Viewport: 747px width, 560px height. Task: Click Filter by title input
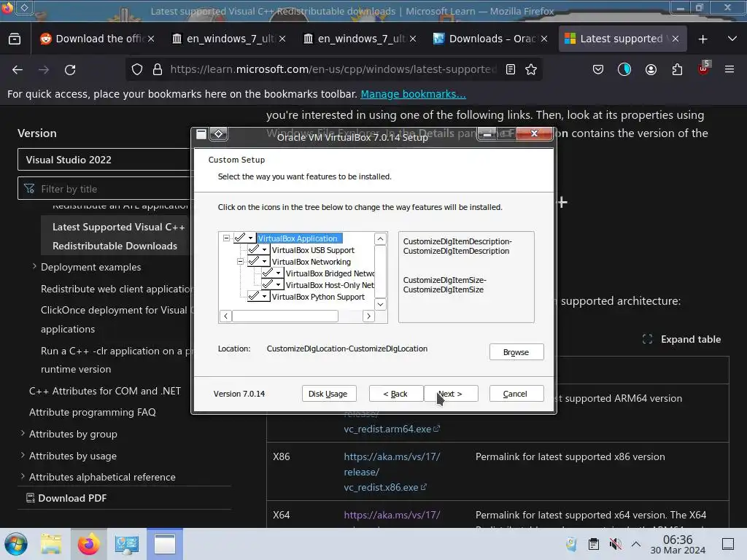pyautogui.click(x=104, y=189)
